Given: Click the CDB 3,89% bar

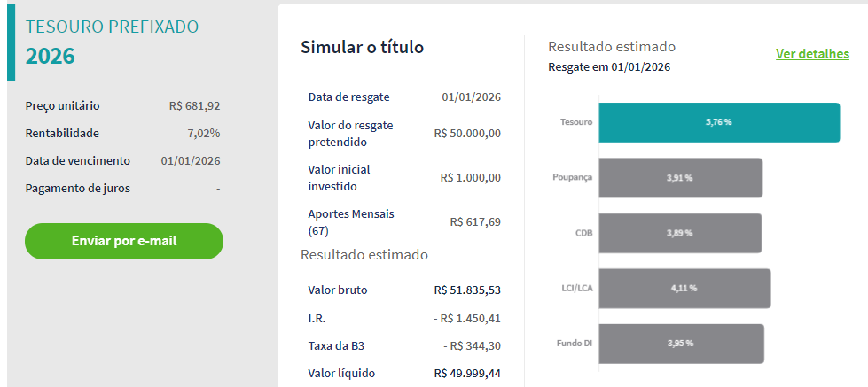Looking at the screenshot, I should point(680,233).
